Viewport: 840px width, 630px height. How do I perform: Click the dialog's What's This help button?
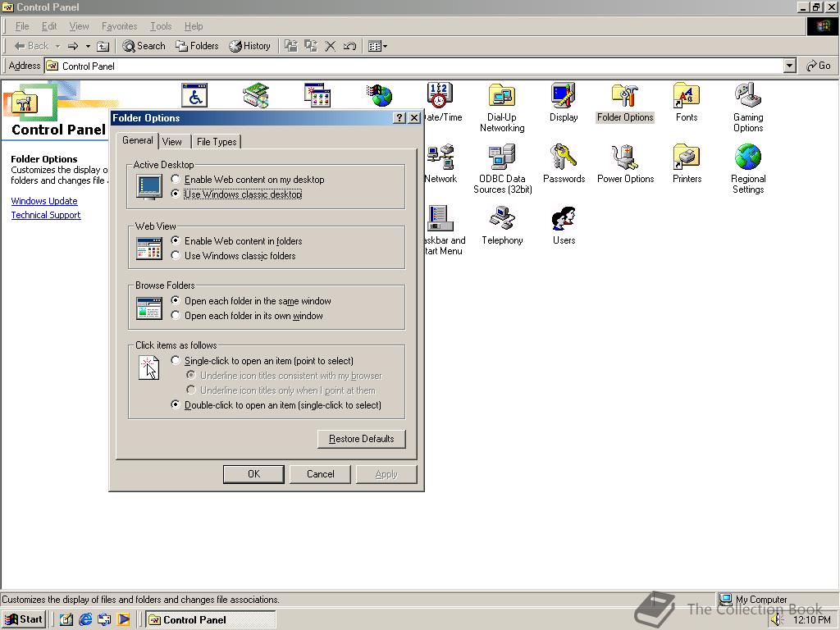(x=399, y=118)
